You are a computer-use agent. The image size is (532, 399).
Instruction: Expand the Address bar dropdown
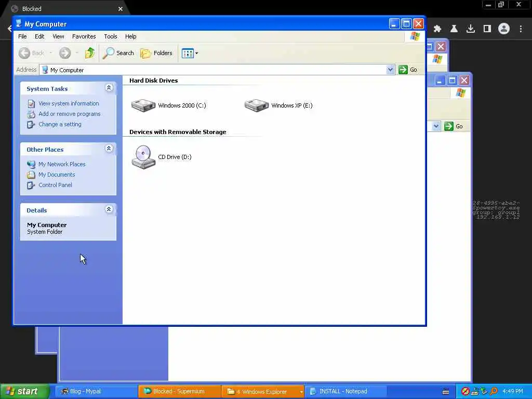tap(390, 70)
